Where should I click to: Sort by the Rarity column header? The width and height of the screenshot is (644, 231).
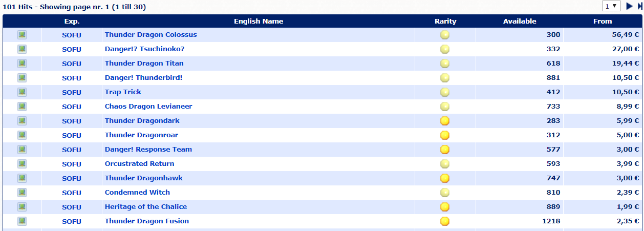pos(445,22)
